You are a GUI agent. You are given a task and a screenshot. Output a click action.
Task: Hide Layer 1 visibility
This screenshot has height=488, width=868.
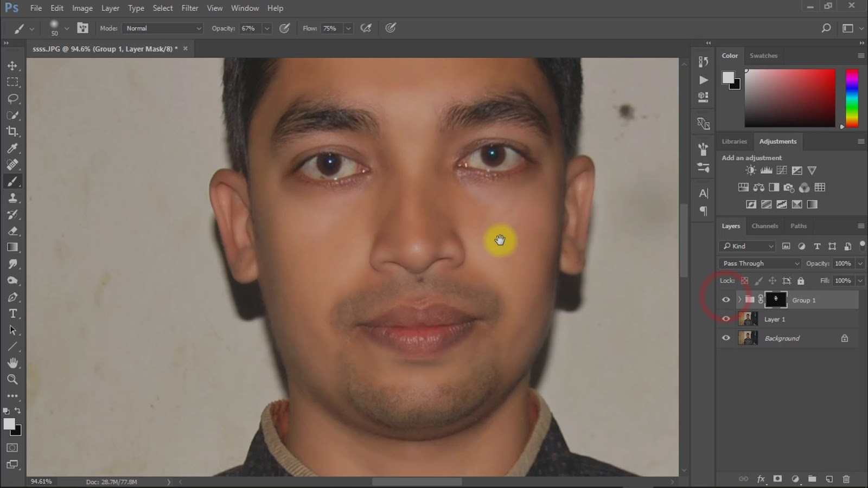tap(726, 319)
